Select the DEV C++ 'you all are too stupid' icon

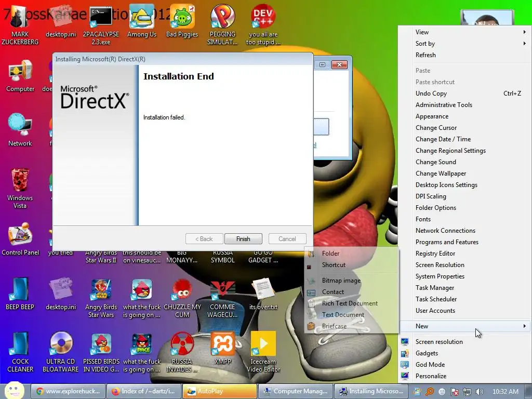(x=263, y=24)
